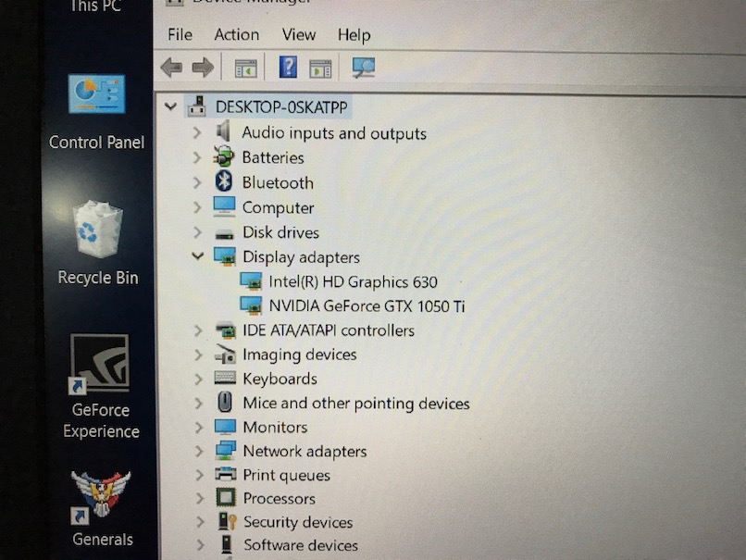Select Intel(R) HD Graphics 630 text
This screenshot has height=560, width=746.
pyautogui.click(x=353, y=281)
